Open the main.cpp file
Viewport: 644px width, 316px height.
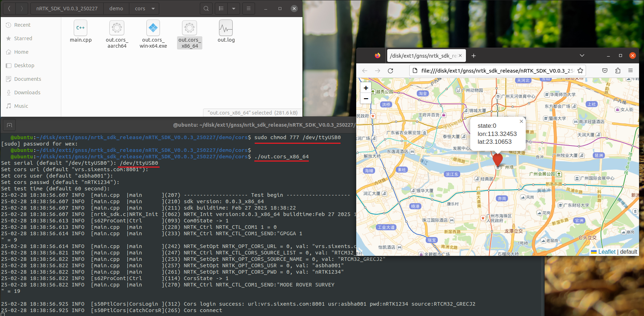[81, 32]
